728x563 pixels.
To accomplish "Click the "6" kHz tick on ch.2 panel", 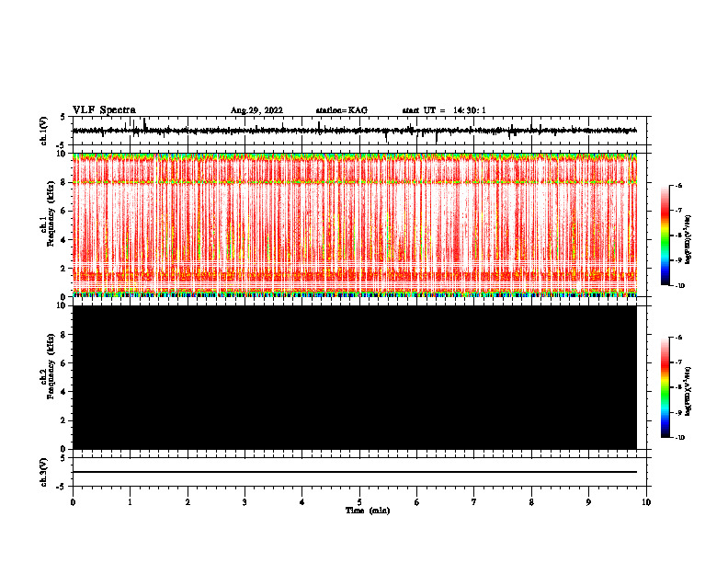I will [63, 363].
